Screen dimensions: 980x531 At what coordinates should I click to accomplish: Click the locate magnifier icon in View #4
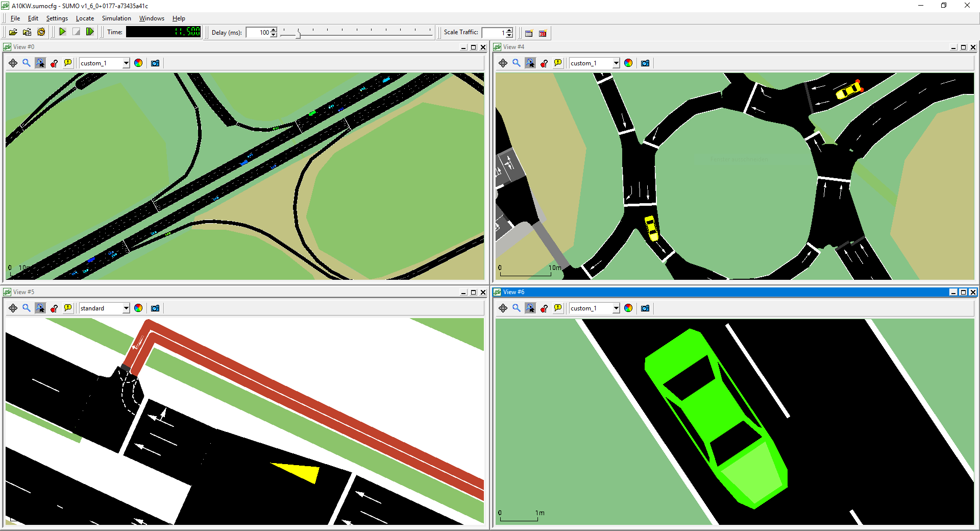click(x=517, y=63)
